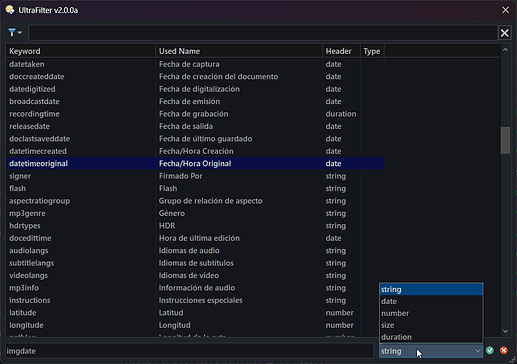
Task: Confirm with the green checkmark icon
Action: pyautogui.click(x=490, y=350)
